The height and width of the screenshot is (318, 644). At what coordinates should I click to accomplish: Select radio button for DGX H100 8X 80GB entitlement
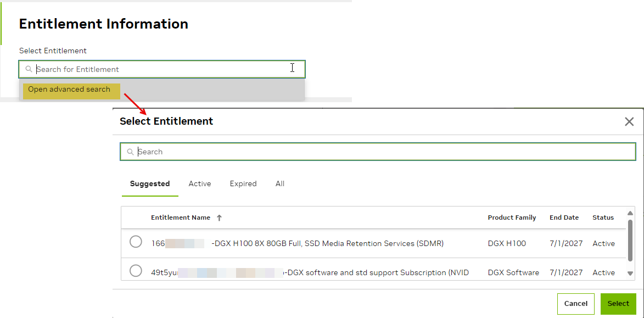(x=136, y=242)
